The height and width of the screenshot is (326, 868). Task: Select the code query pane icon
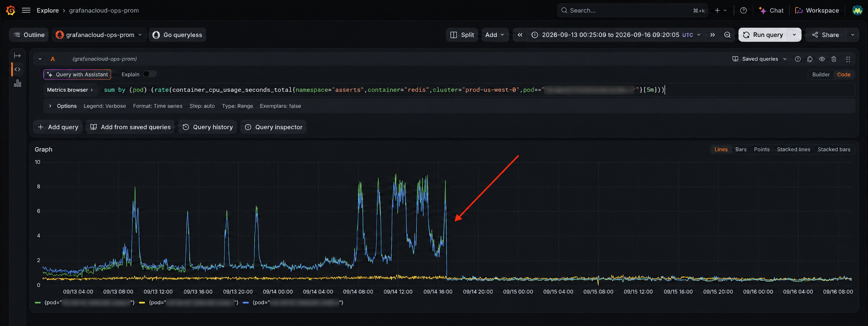[x=17, y=69]
